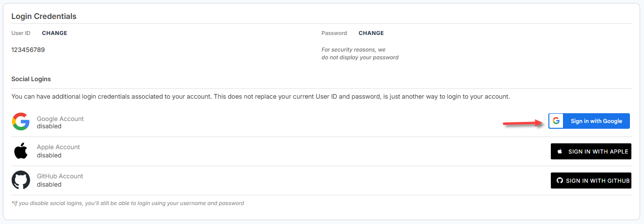Click the Octocat icon inside the GitHub button
The width and height of the screenshot is (644, 224).
(x=560, y=181)
